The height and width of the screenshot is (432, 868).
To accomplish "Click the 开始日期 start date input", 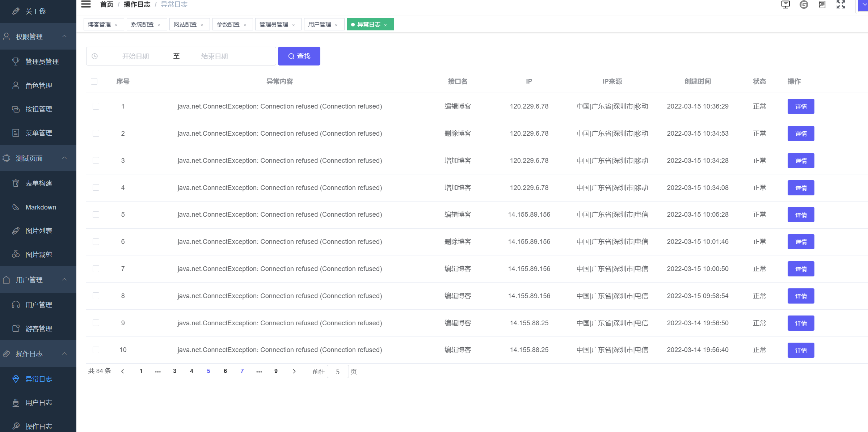I will 136,56.
